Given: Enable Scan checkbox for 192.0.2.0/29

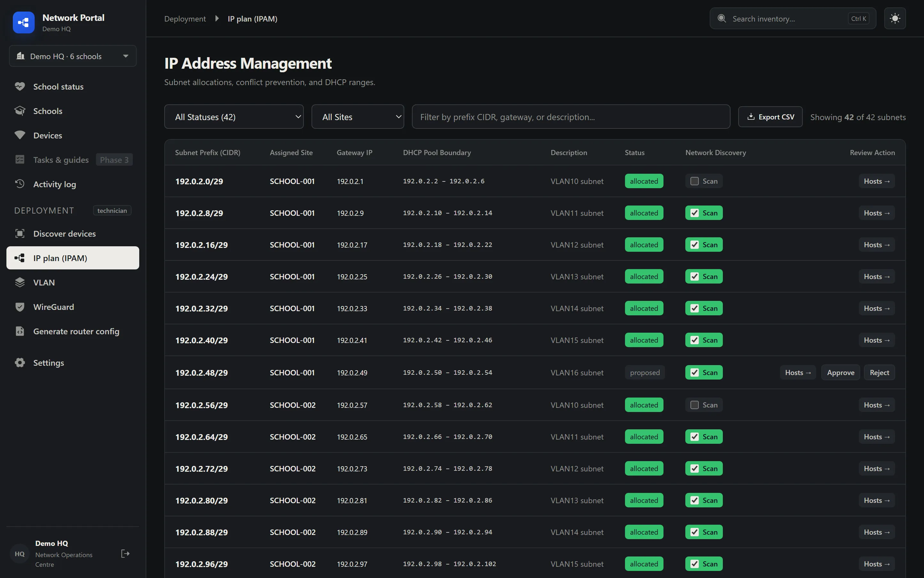Looking at the screenshot, I should tap(694, 181).
